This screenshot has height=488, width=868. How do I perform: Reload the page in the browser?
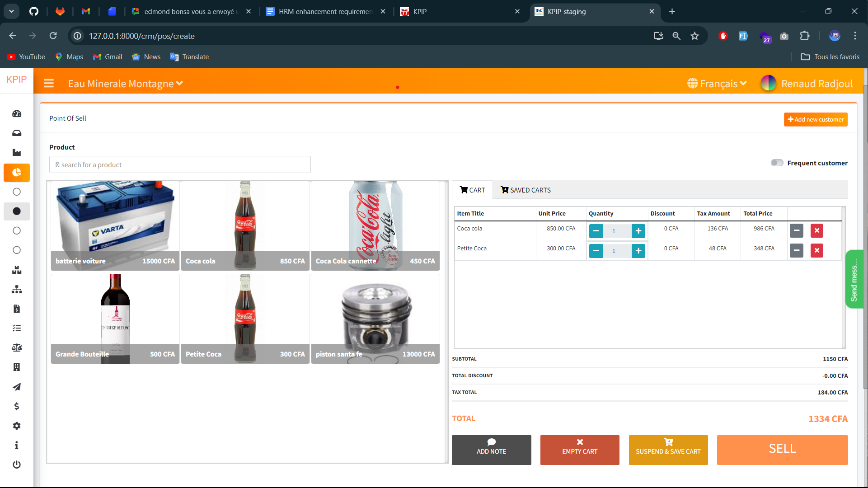coord(53,36)
